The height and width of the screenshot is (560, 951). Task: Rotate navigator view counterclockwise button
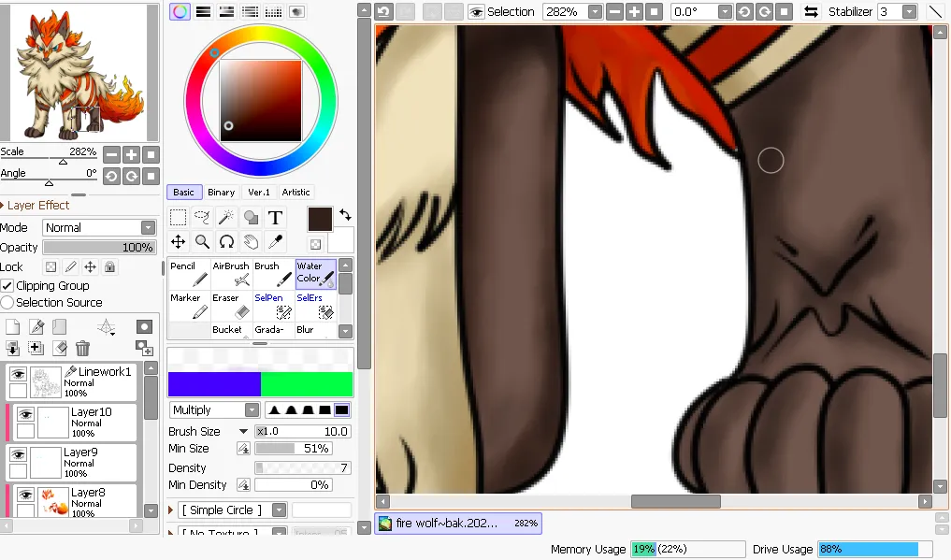(x=111, y=177)
